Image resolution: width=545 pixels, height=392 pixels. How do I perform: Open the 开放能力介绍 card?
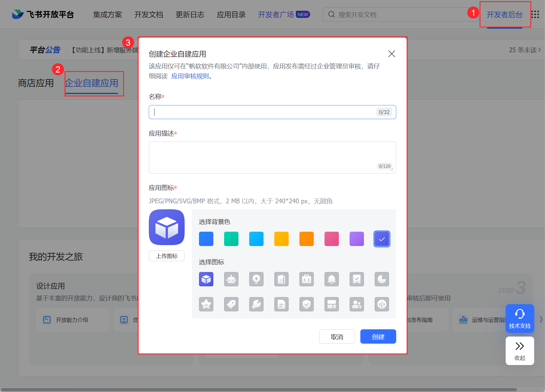click(x=73, y=320)
